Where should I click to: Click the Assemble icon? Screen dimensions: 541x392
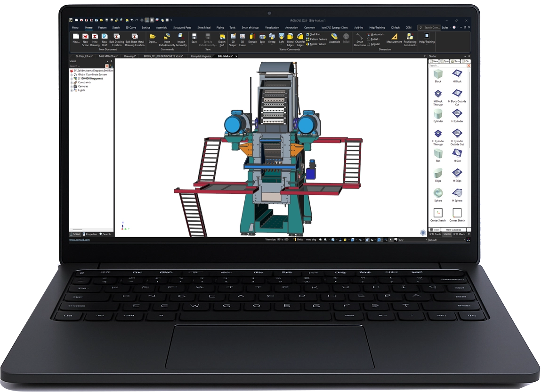(334, 37)
